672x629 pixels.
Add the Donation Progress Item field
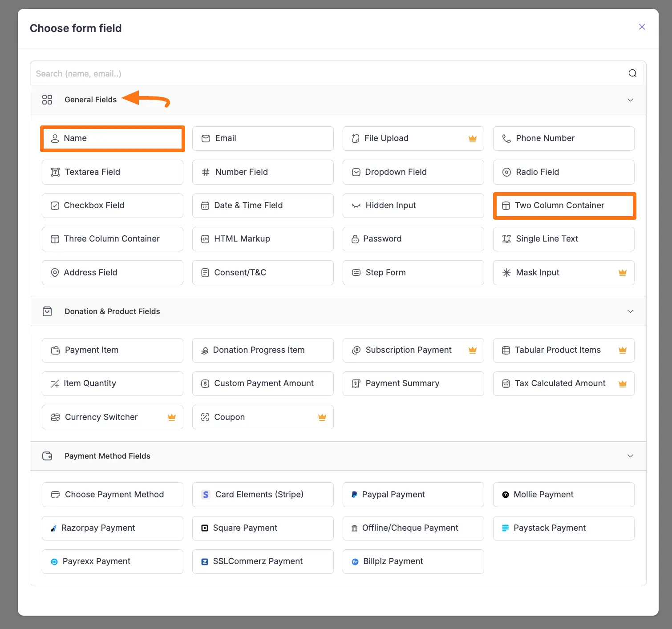point(263,350)
